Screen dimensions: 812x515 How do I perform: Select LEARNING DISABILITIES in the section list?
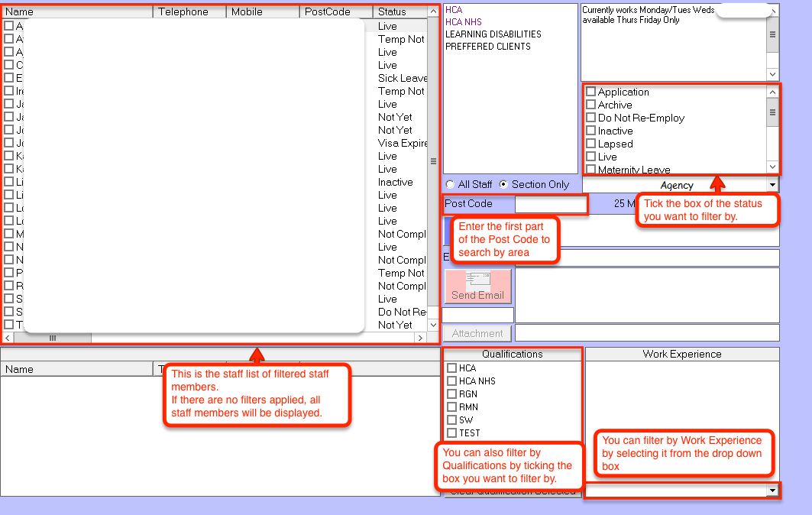click(x=493, y=34)
